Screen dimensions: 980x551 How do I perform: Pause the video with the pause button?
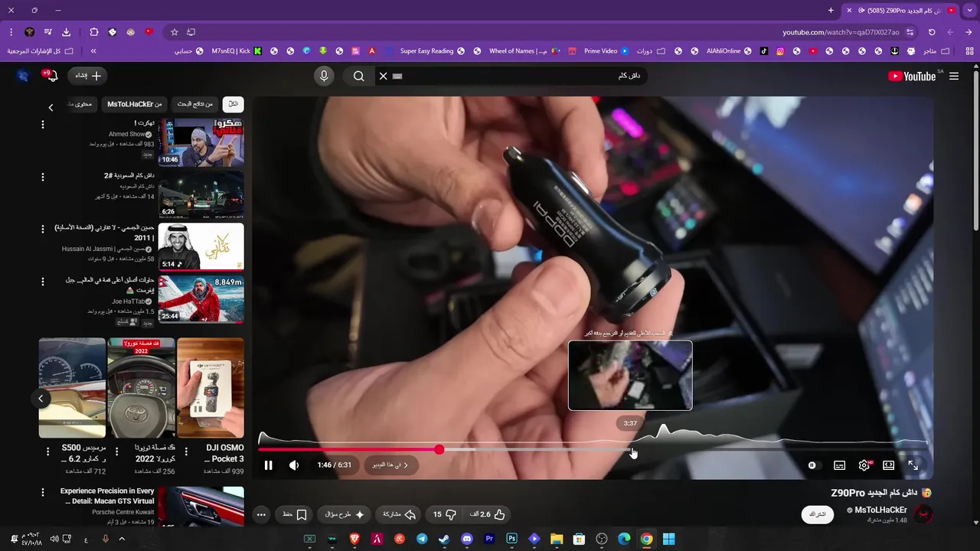tap(268, 465)
